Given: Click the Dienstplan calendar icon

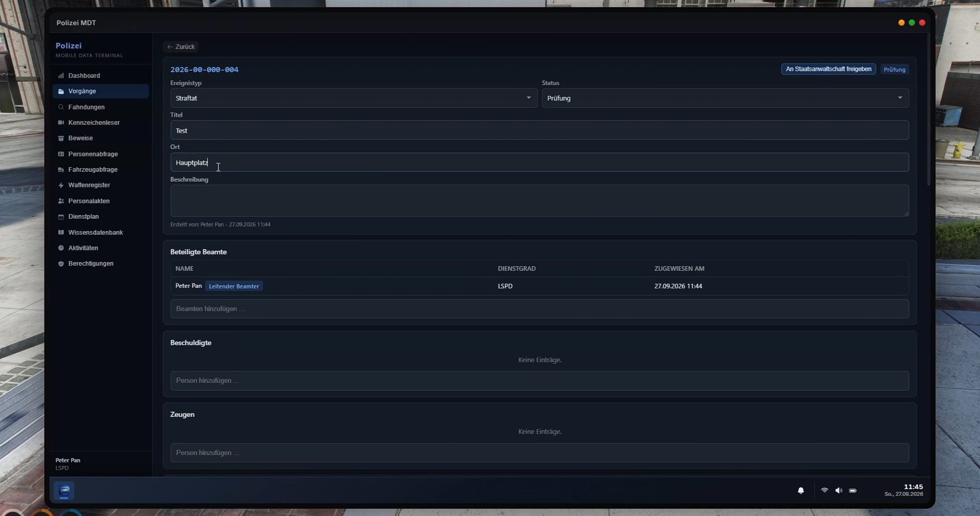Looking at the screenshot, I should 61,217.
